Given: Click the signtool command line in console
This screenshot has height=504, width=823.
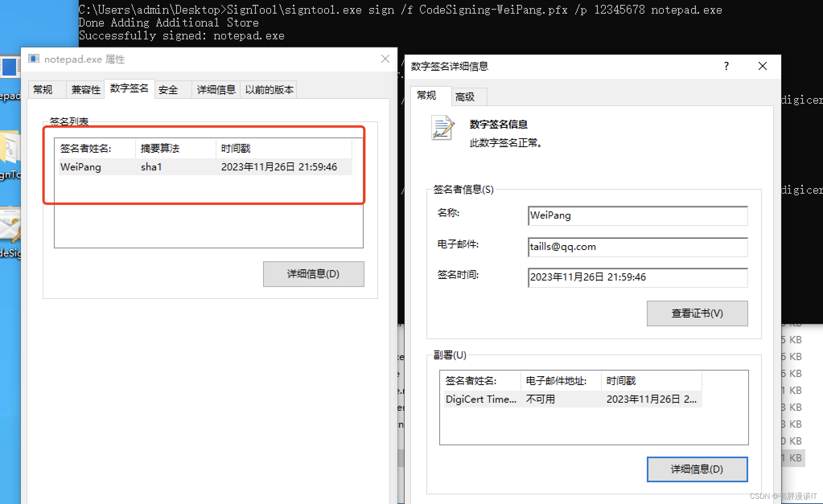Looking at the screenshot, I should click(x=400, y=10).
